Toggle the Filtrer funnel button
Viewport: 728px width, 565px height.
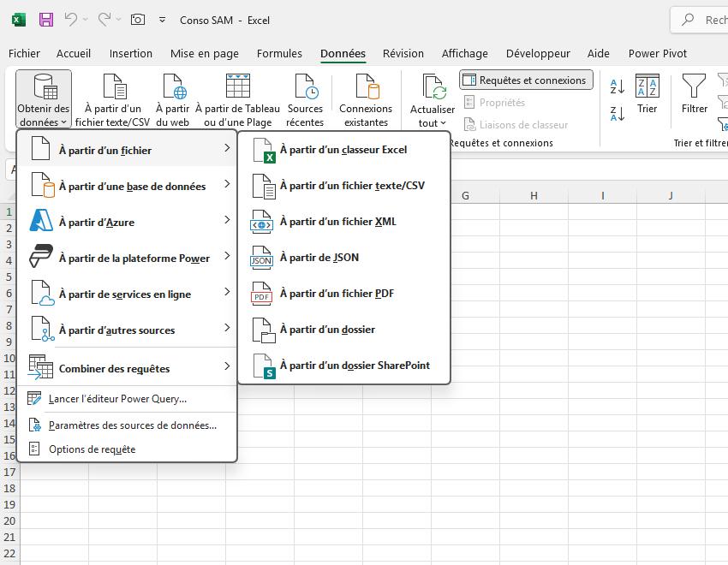[694, 94]
